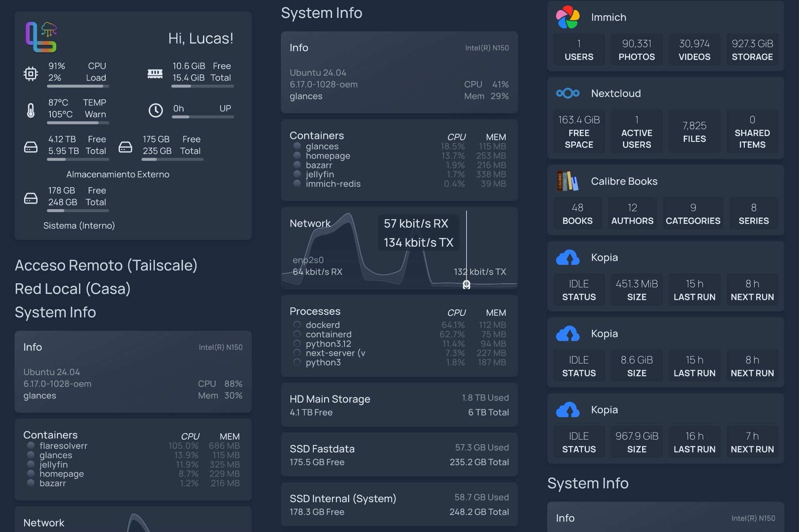Collapse the "Red Local (Casa)" section header

point(73,289)
